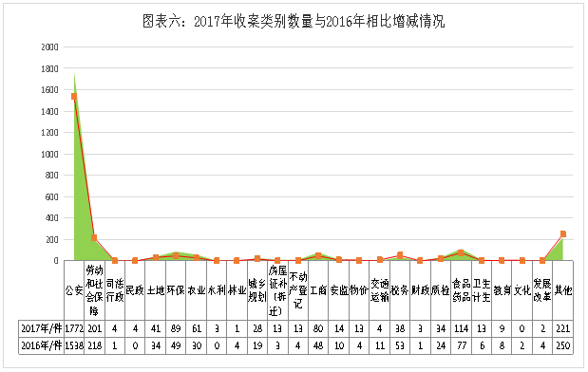
Task: Select the 114 value under 食品药品
Action: click(x=461, y=328)
